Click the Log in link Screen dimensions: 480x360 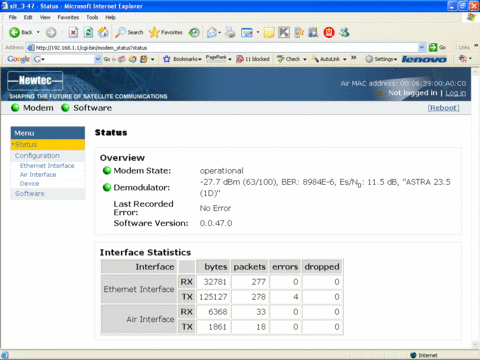pos(456,93)
